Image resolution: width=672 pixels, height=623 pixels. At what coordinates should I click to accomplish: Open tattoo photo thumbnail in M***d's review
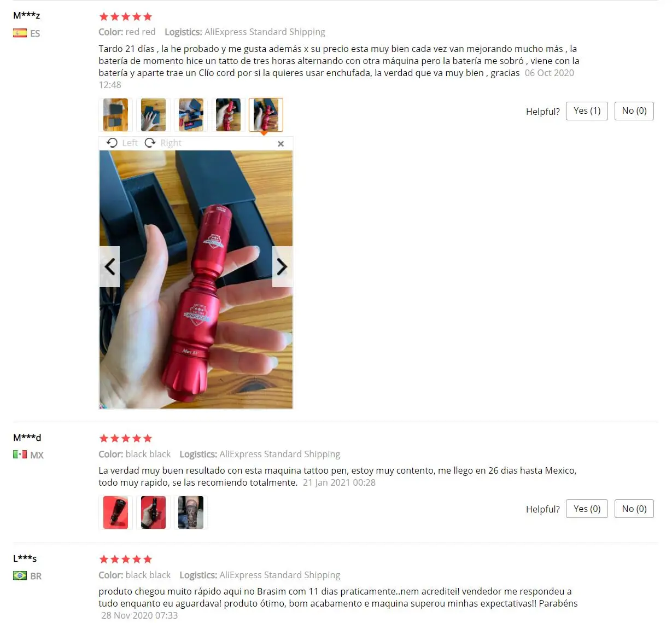(x=191, y=513)
